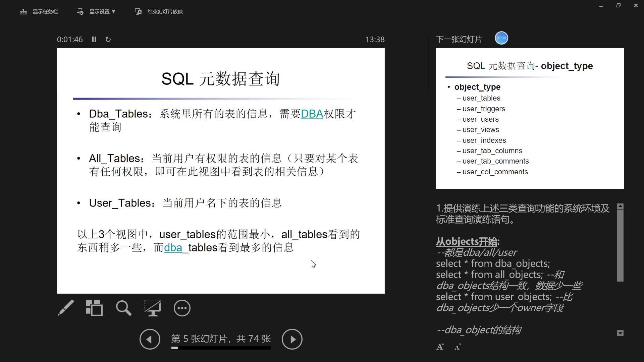Click the dba hyperlink in last paragraph
This screenshot has width=644, height=362.
point(173,248)
